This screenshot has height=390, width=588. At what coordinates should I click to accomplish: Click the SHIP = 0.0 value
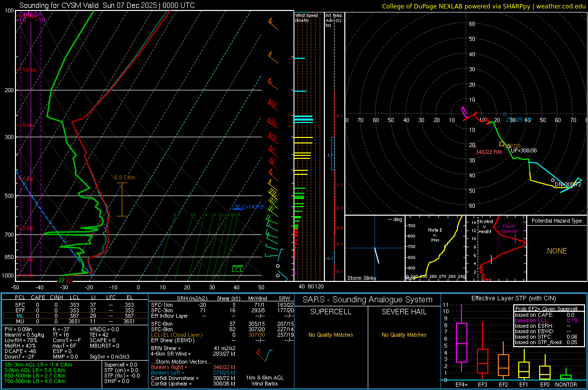point(117,381)
